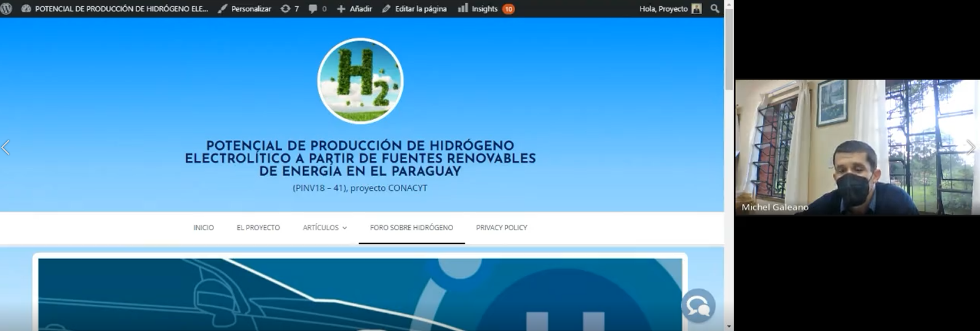Click the page vertical scrollbar thumb

click(x=729, y=49)
